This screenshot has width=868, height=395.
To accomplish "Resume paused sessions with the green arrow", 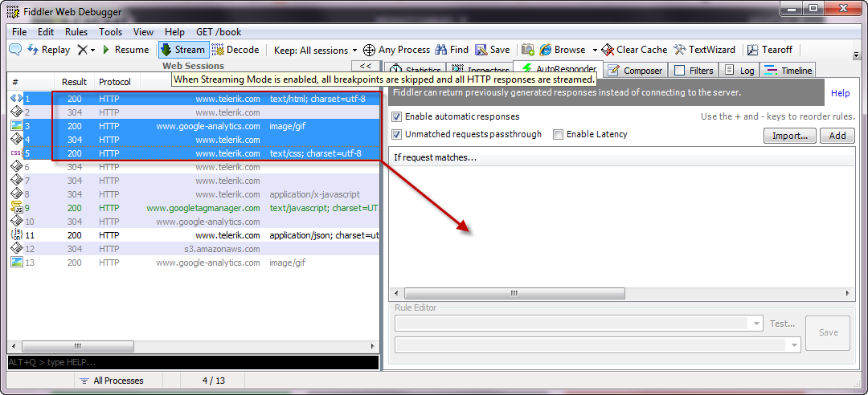I will pyautogui.click(x=125, y=50).
